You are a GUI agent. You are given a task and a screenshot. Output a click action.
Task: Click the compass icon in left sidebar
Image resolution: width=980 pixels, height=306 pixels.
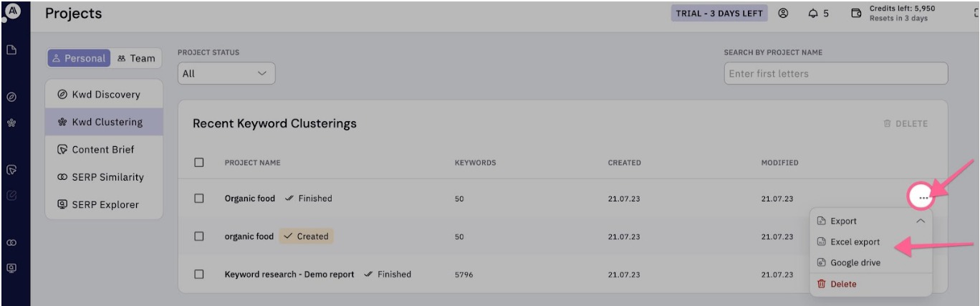pos(11,96)
